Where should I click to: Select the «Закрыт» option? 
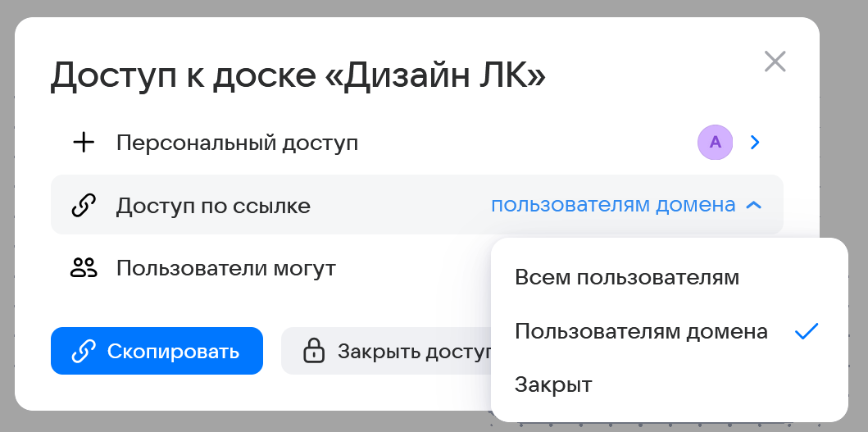click(553, 384)
